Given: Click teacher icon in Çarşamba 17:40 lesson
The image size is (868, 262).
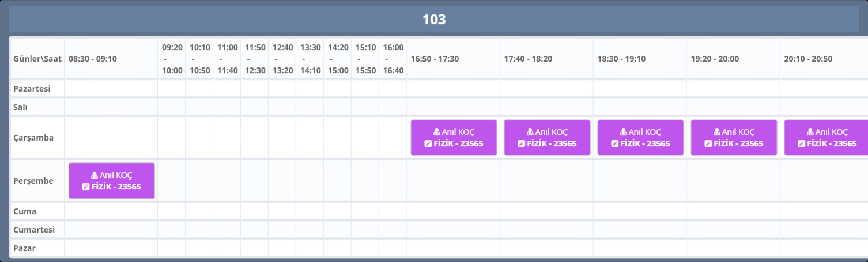Looking at the screenshot, I should point(530,132).
